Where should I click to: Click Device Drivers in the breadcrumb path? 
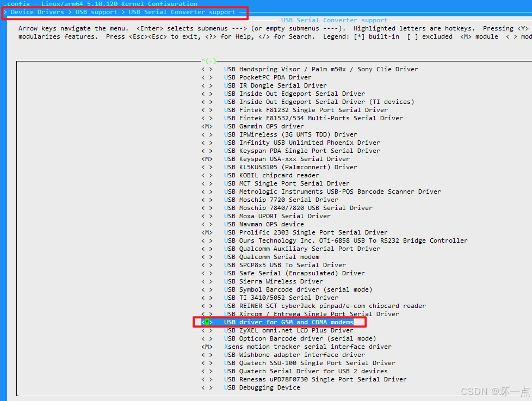(x=38, y=12)
